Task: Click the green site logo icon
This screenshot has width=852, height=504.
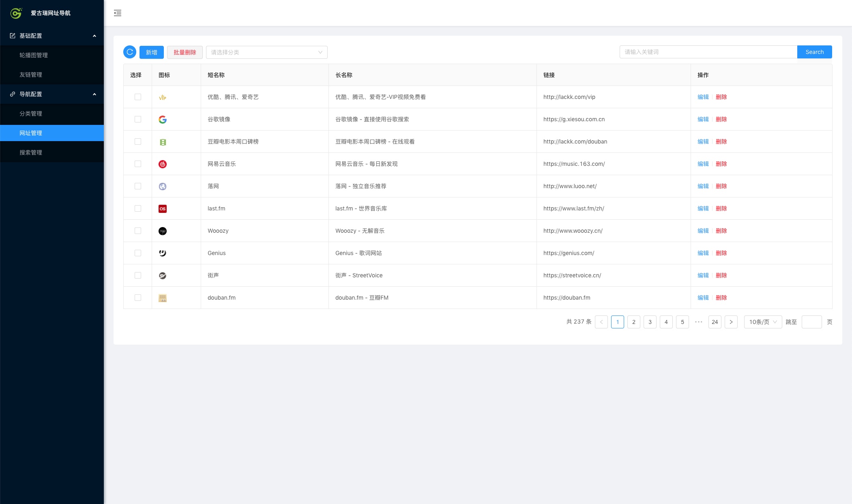Action: pyautogui.click(x=16, y=13)
